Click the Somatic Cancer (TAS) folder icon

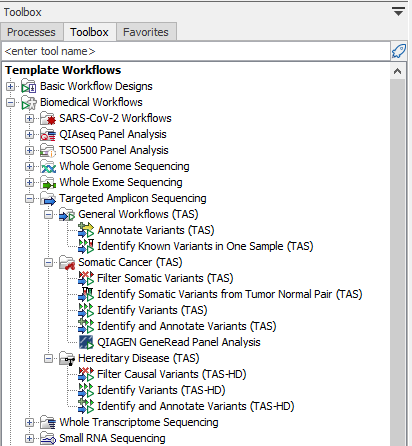[67, 262]
